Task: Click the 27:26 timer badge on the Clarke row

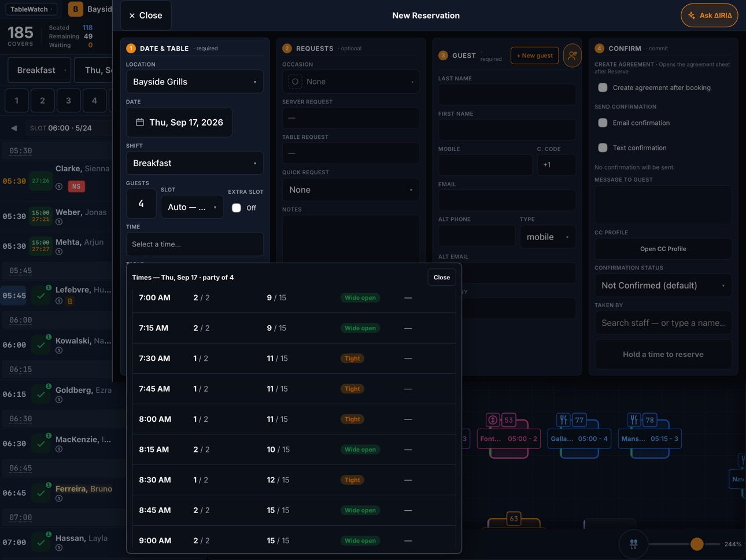Action: (40, 181)
